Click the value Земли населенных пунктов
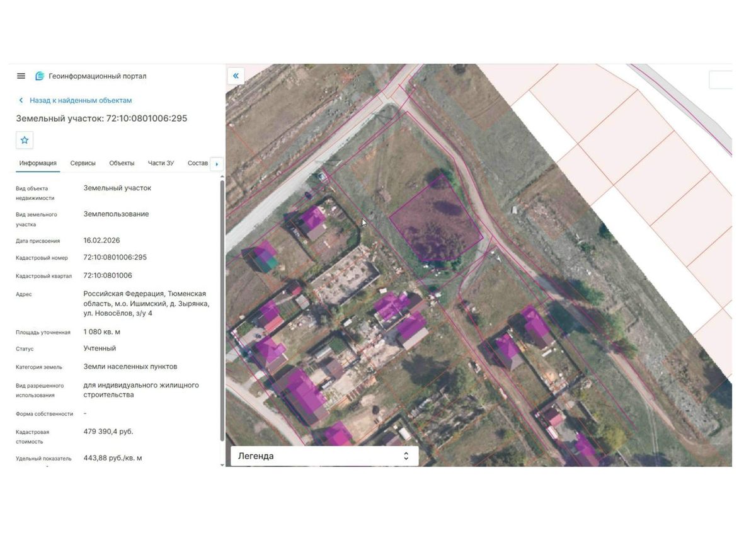The width and height of the screenshot is (756, 535). (x=130, y=367)
